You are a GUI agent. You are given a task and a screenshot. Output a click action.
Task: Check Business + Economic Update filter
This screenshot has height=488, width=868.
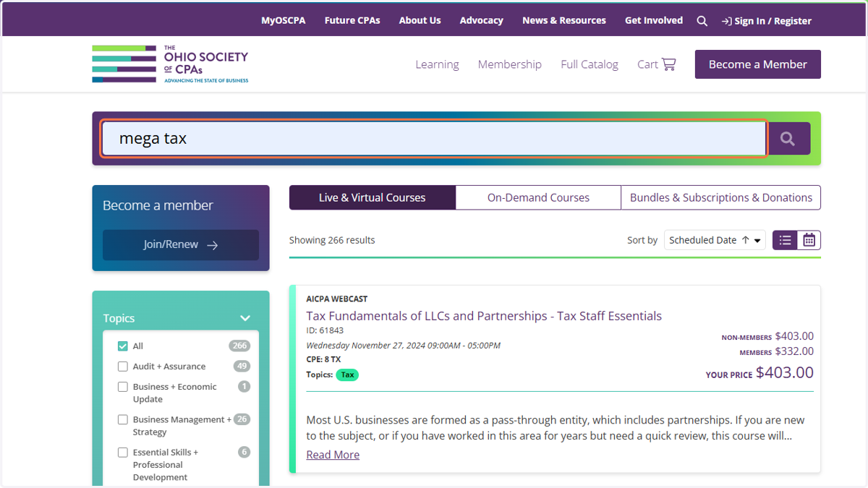point(123,387)
